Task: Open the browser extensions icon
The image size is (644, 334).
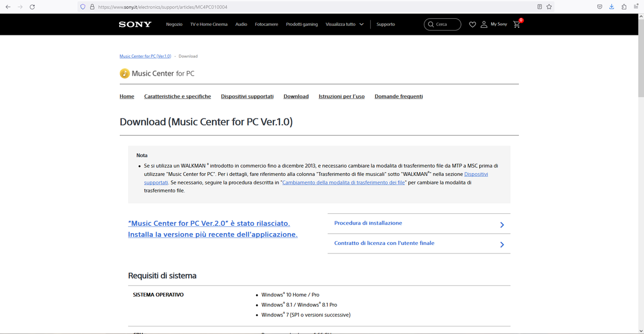Action: click(623, 6)
